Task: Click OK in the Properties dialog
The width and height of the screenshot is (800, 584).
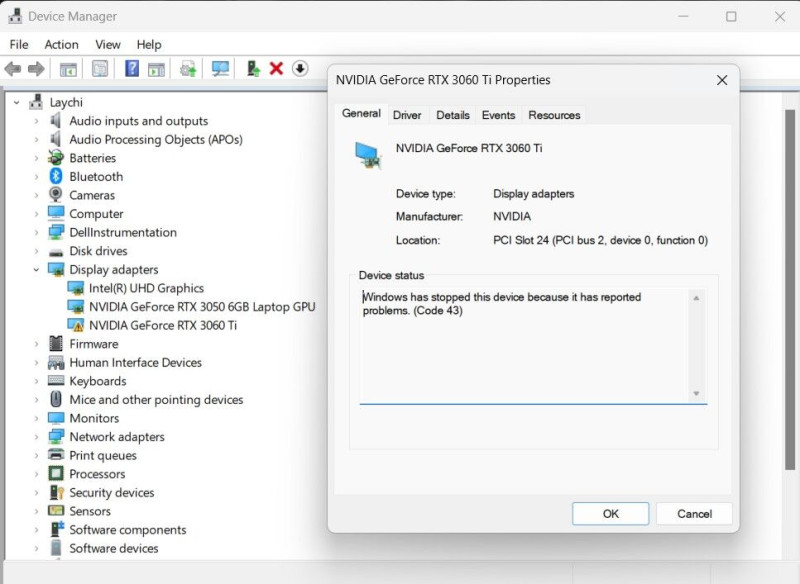Action: pyautogui.click(x=611, y=514)
